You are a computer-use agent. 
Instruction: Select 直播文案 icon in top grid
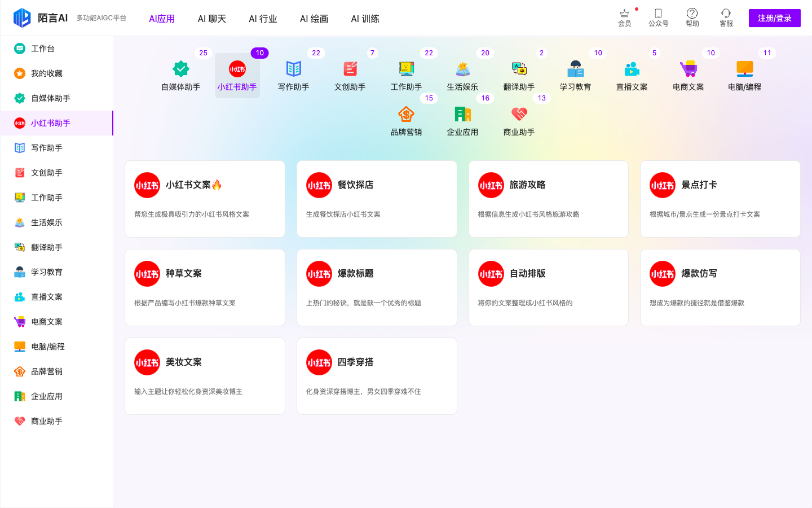(x=632, y=69)
